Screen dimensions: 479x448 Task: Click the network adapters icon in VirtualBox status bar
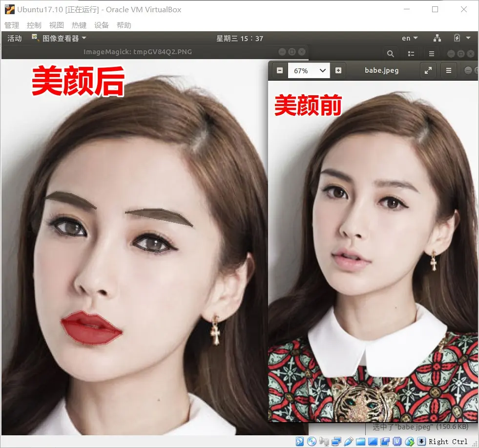(335, 441)
